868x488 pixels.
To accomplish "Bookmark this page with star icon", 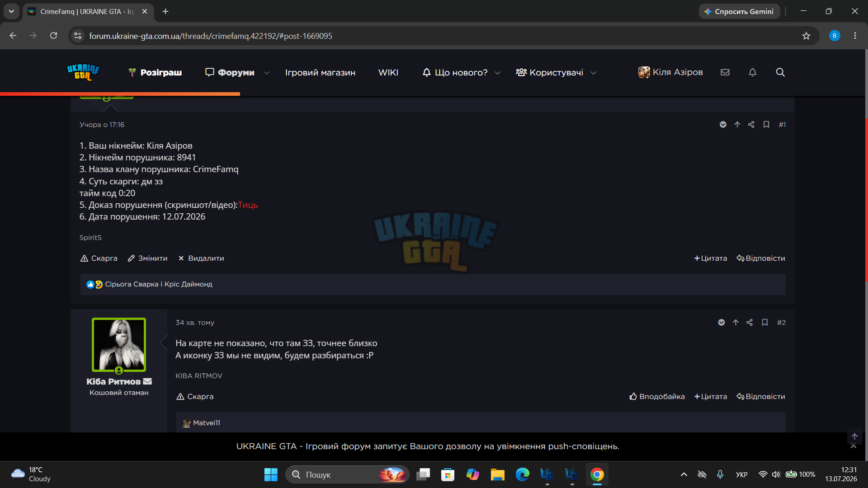I will pyautogui.click(x=806, y=36).
